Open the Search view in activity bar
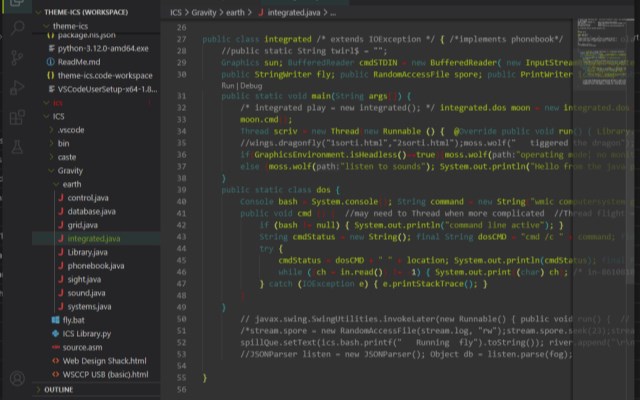Image resolution: width=640 pixels, height=400 pixels. tap(17, 26)
